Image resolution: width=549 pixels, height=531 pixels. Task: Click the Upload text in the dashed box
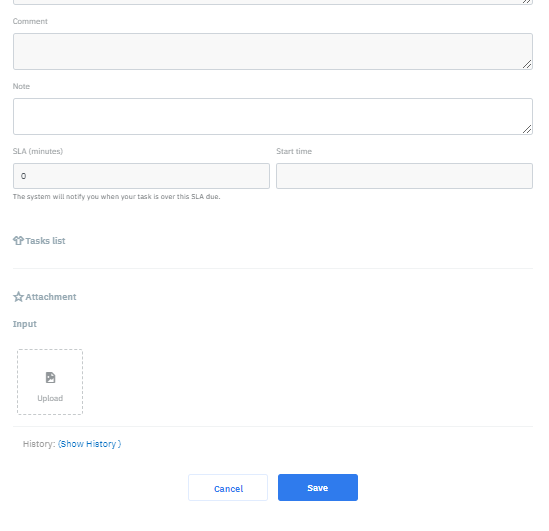coord(50,398)
